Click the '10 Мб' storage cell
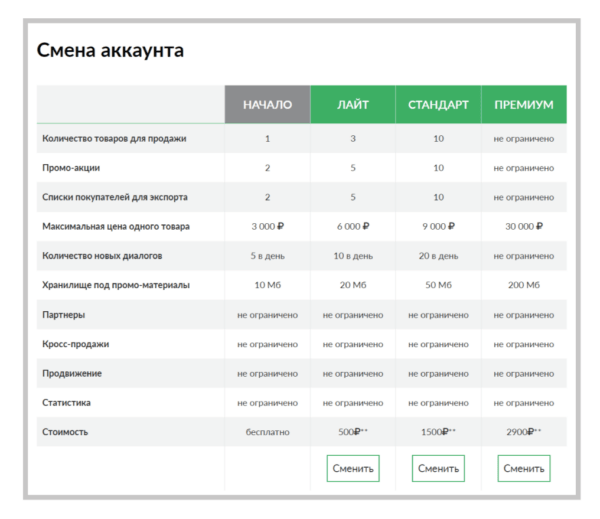Viewport: 600px width, 519px height. [x=267, y=285]
